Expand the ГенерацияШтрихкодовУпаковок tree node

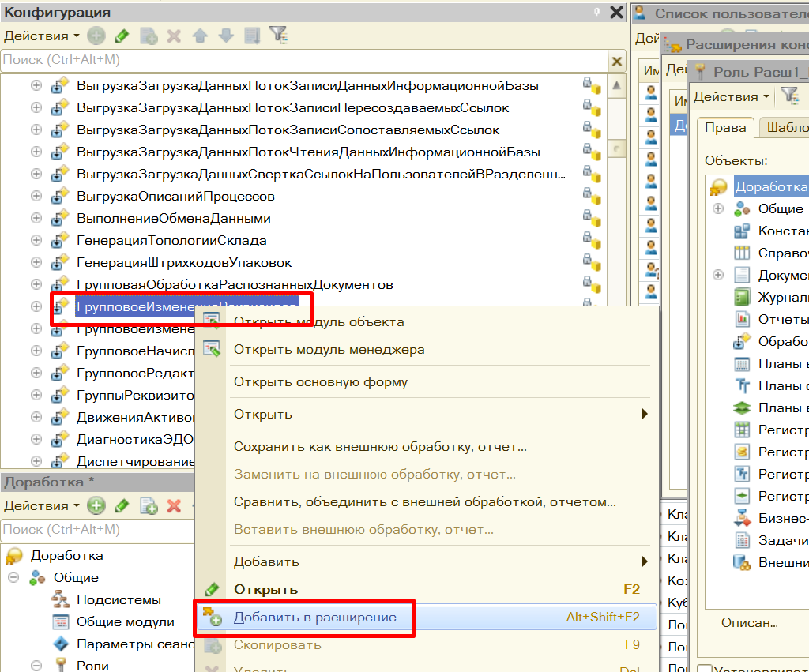36,262
